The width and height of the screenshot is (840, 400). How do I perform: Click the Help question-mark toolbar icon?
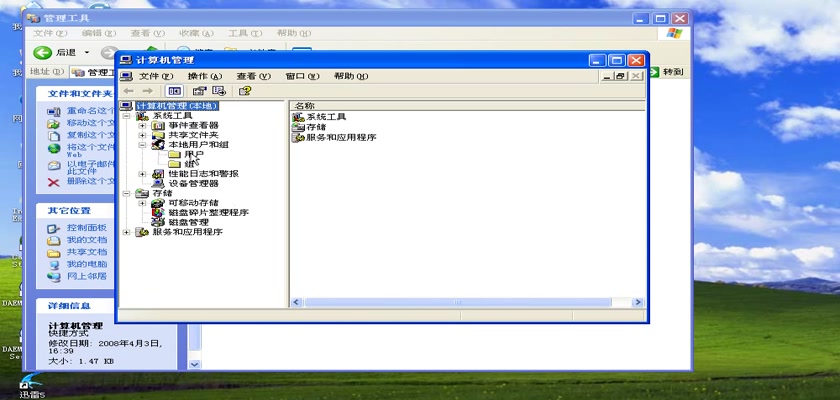tap(245, 91)
